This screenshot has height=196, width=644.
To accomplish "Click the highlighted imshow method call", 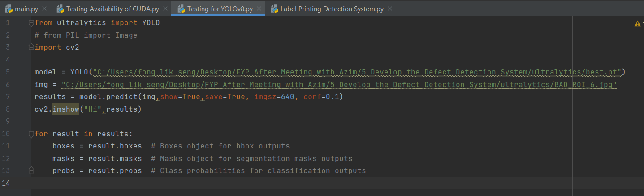I will [66, 109].
